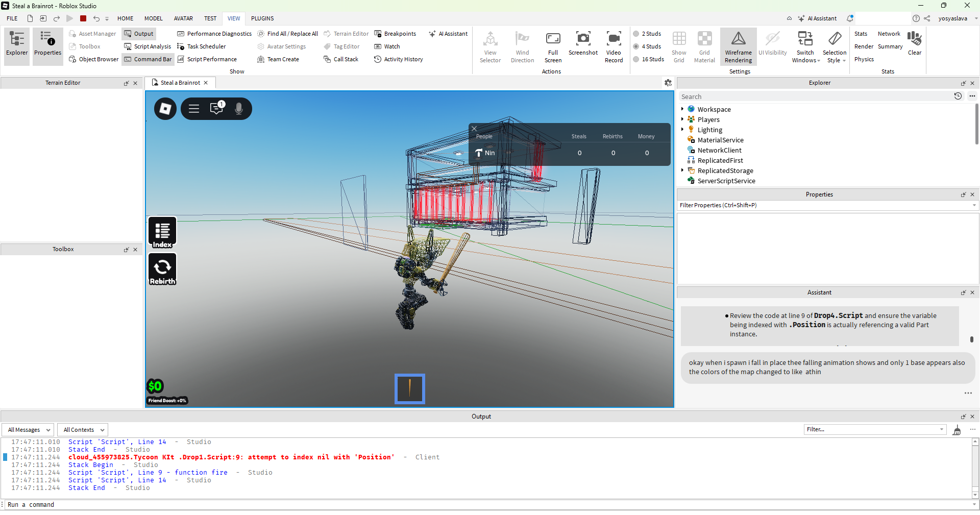Open the Switch Windows dropdown
The image size is (980, 515).
click(805, 47)
